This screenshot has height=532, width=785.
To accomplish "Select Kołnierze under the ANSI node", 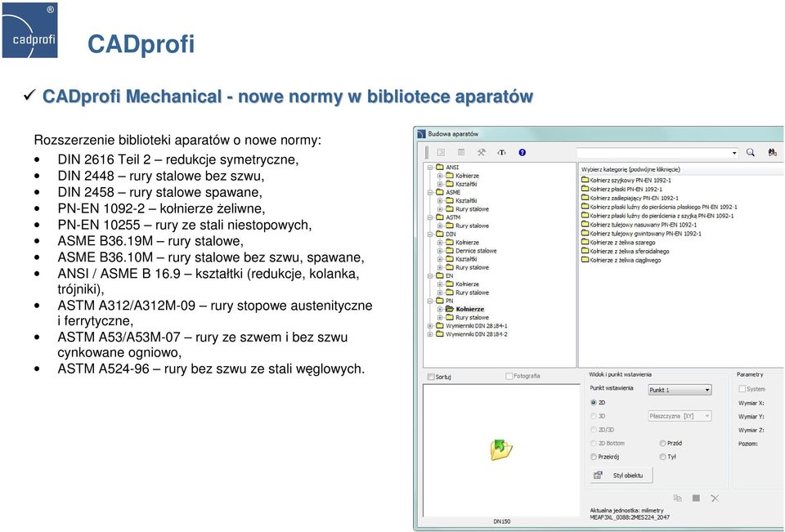I will 467,176.
